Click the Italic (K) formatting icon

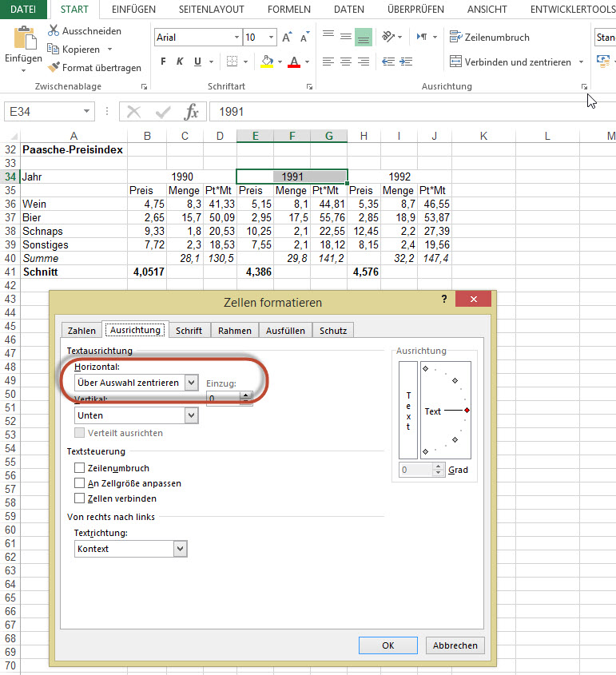(181, 62)
